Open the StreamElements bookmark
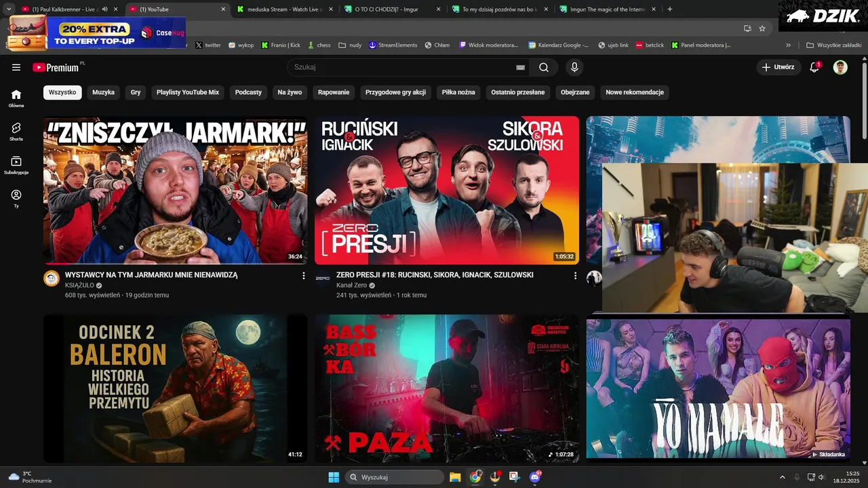The image size is (868, 488). [x=393, y=45]
